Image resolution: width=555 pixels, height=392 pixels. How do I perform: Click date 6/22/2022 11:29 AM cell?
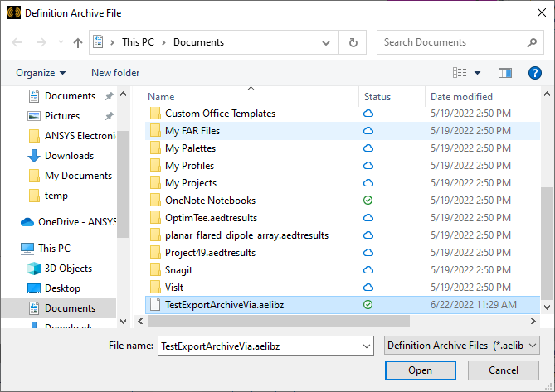pos(473,305)
